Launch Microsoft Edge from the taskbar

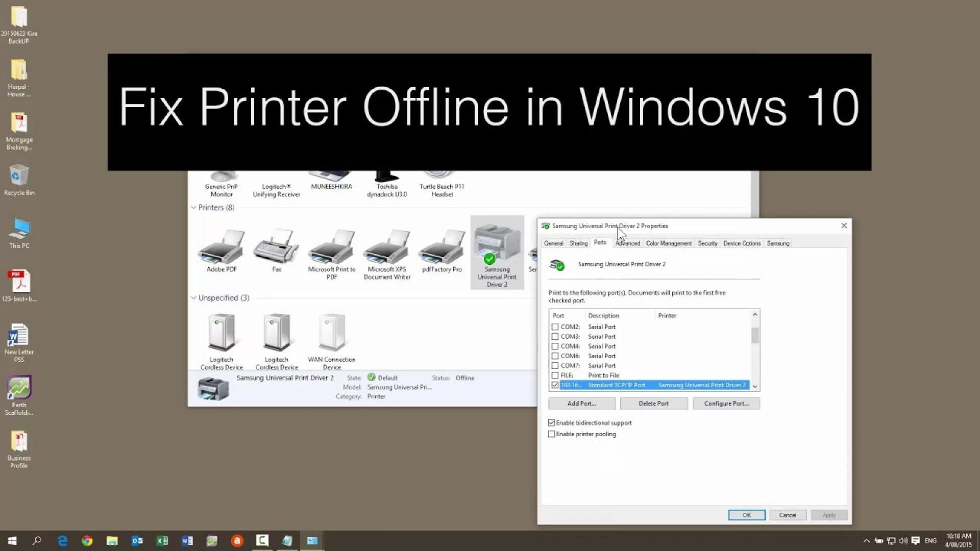[62, 540]
